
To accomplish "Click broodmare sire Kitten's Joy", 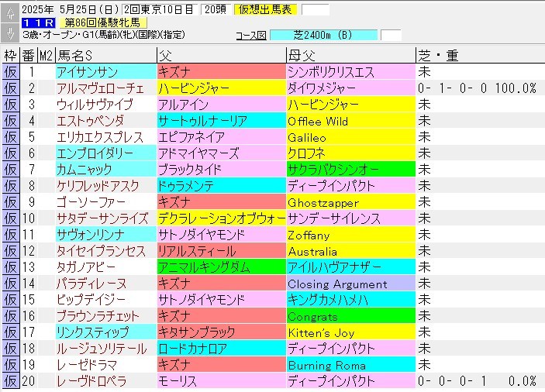I will pyautogui.click(x=351, y=332).
